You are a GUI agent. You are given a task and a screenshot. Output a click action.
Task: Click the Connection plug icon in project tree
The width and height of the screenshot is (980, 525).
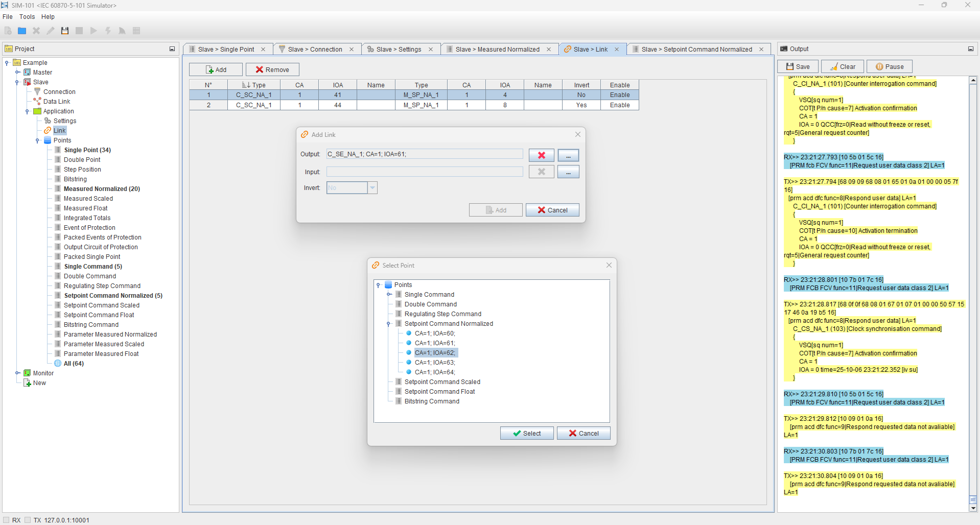coord(37,92)
